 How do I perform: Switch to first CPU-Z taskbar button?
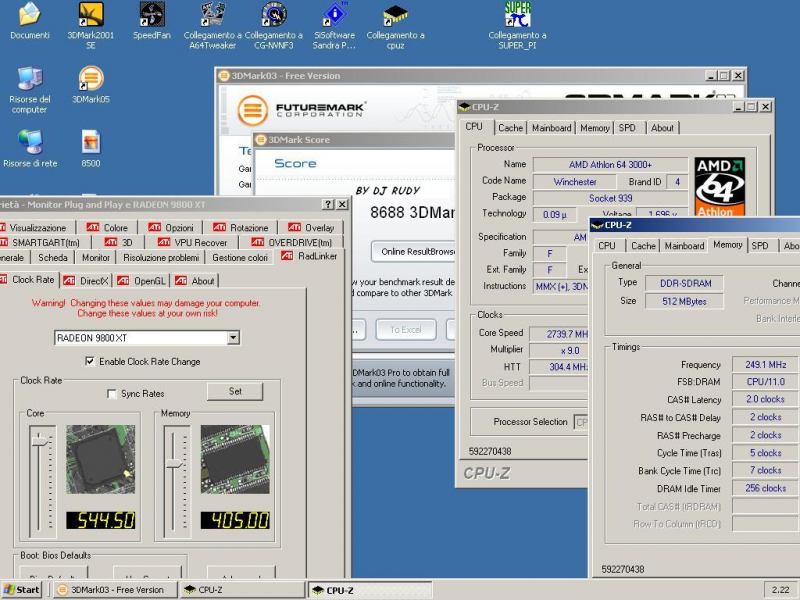[242, 590]
